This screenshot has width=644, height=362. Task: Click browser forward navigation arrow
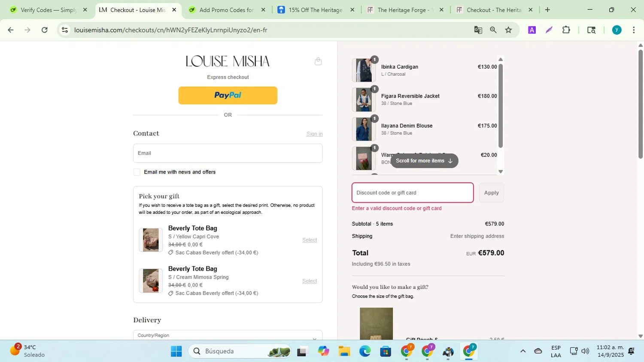pos(27,30)
